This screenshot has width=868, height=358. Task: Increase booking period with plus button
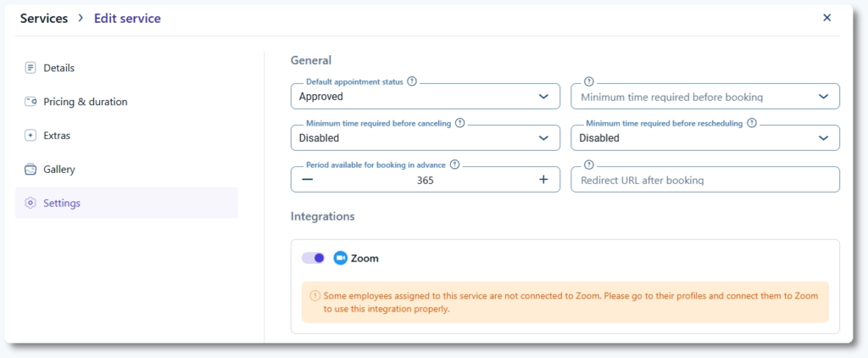(x=543, y=180)
